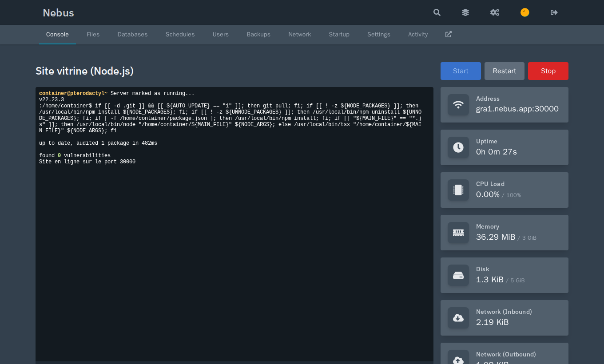
Task: Open the account avatar icon
Action: point(525,12)
